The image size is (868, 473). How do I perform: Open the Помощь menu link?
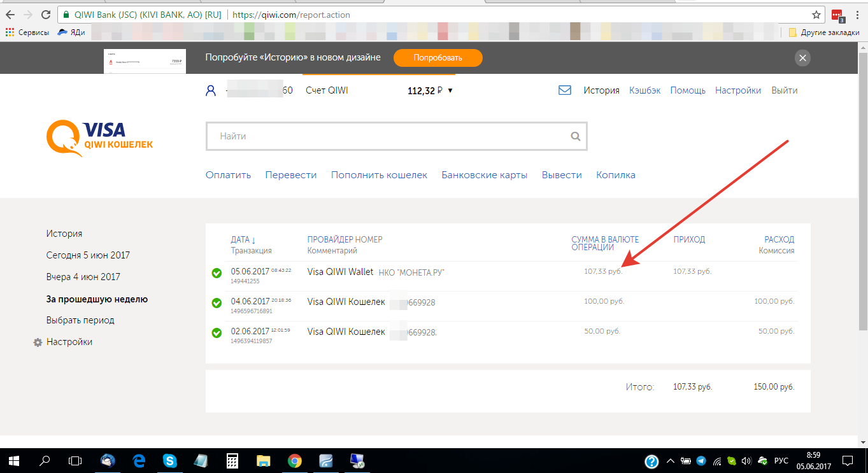688,90
